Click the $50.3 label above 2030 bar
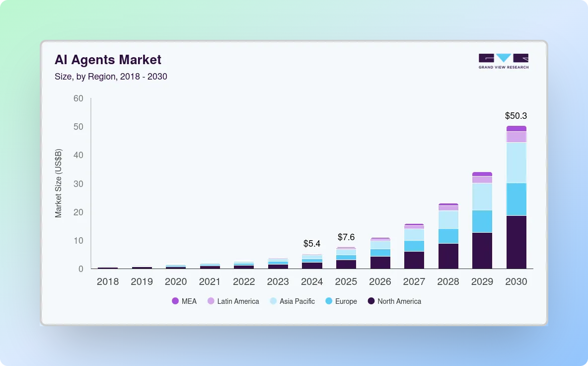 click(516, 116)
